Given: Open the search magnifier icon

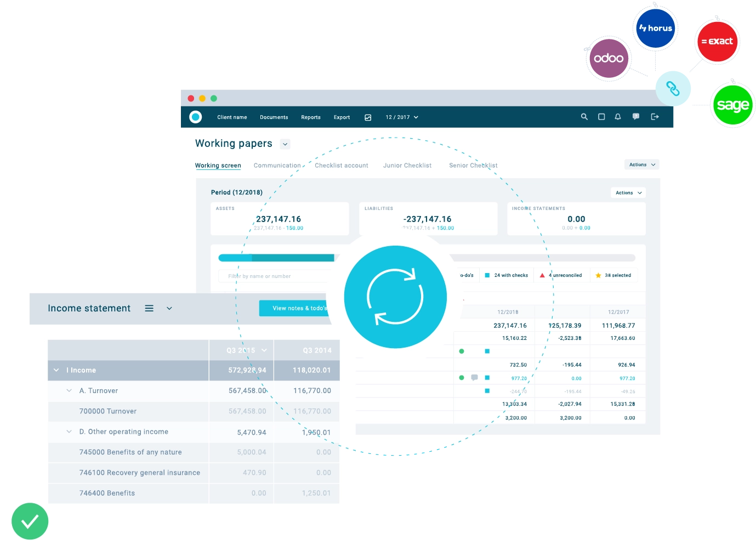Looking at the screenshot, I should point(584,117).
